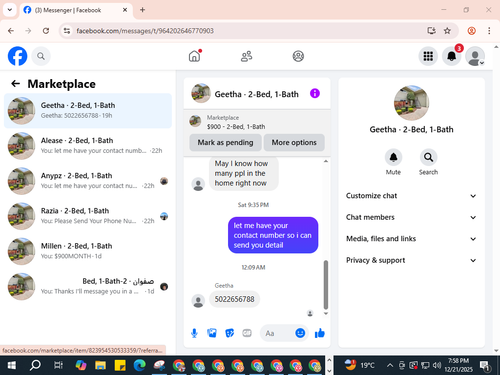The width and height of the screenshot is (500, 375).
Task: Expand Media, files and links section
Action: pyautogui.click(x=411, y=239)
